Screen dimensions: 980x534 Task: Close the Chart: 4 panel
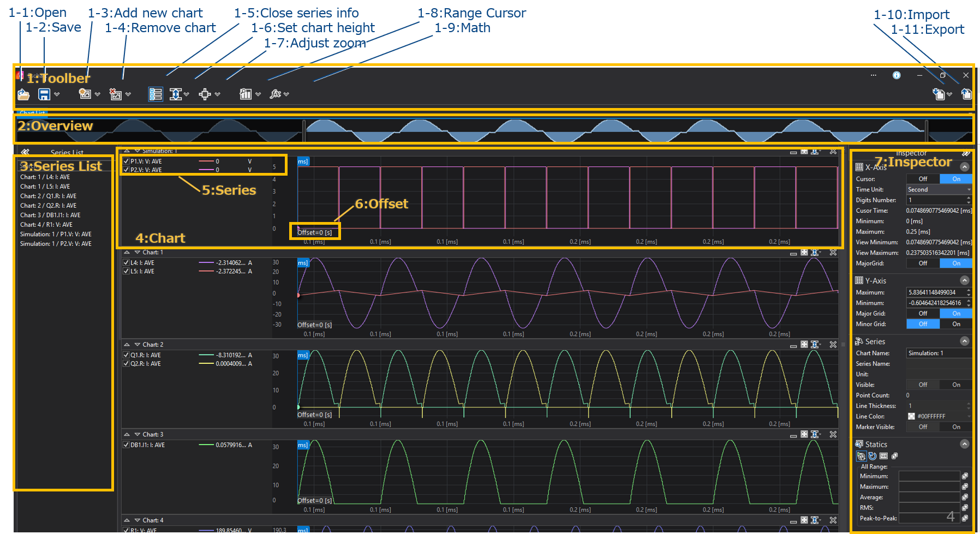coord(833,520)
